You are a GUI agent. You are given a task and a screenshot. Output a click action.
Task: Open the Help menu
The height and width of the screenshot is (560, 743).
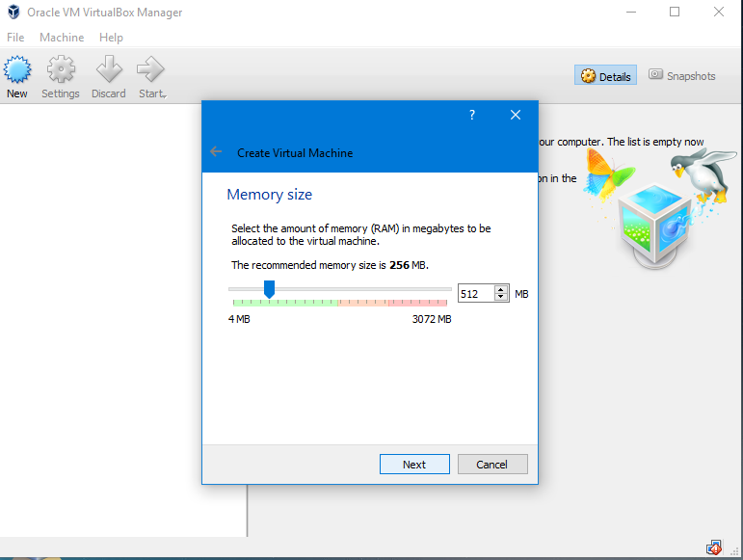pyautogui.click(x=111, y=37)
